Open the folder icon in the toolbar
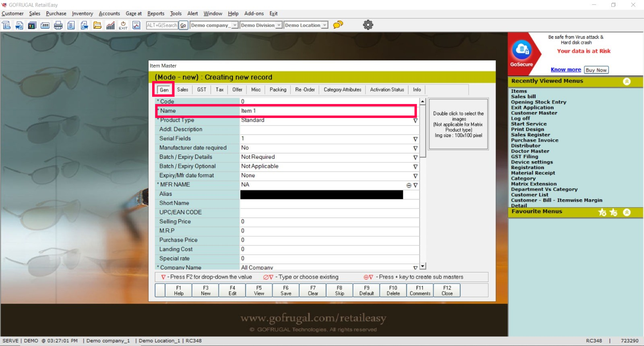Viewport: 644px width, 346px height. (97, 25)
